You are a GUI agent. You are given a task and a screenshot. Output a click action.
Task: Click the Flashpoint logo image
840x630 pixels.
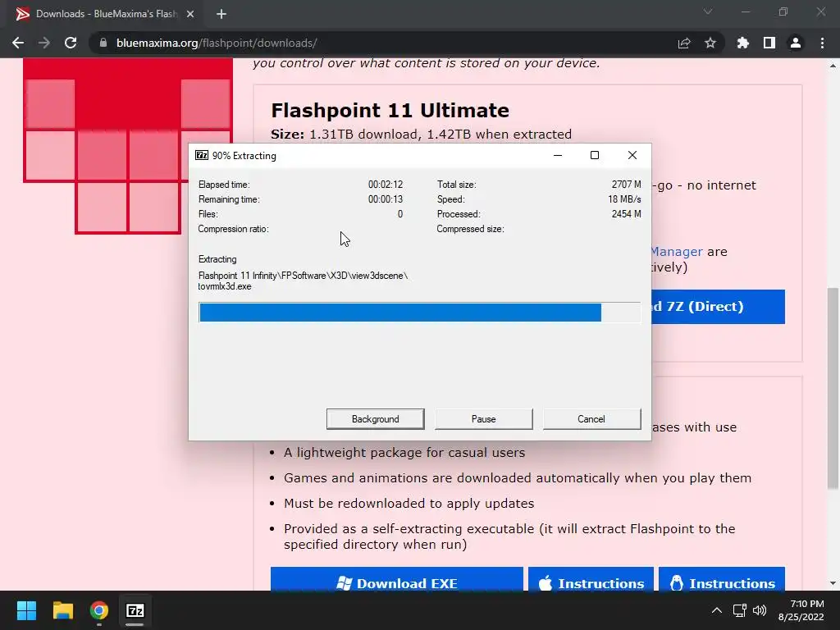coord(127,146)
